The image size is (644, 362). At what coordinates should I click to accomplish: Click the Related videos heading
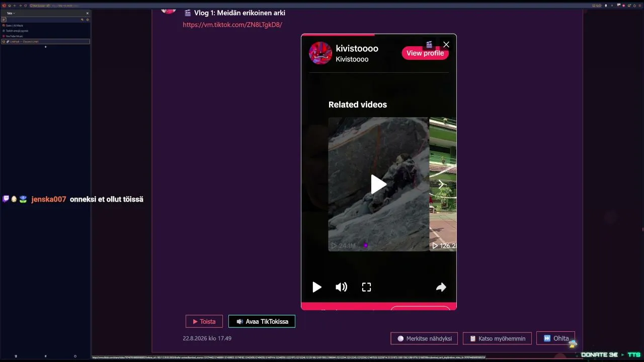(x=358, y=105)
